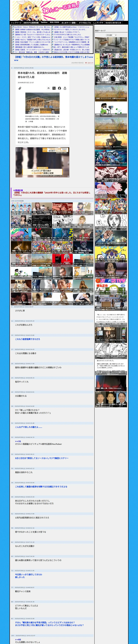Open the Twitter nav tab
Viewport: 138px width, 644px height.
tap(44, 23)
